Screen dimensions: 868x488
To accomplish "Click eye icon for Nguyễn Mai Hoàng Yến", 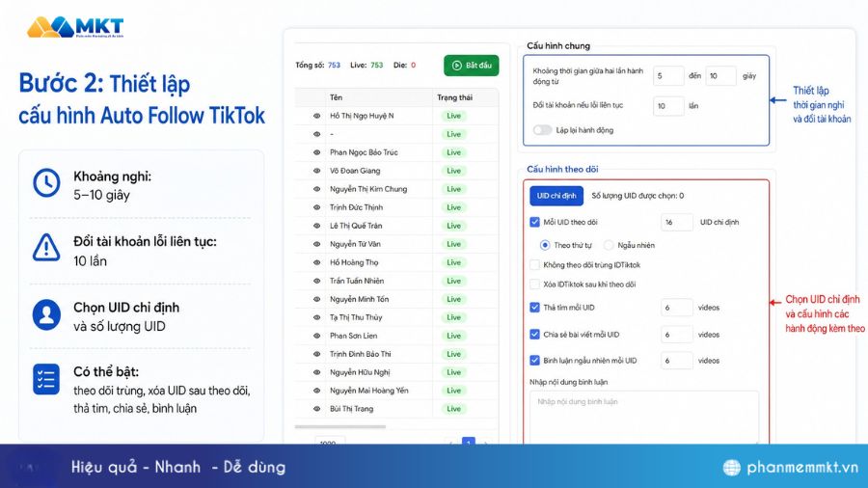I will [316, 390].
